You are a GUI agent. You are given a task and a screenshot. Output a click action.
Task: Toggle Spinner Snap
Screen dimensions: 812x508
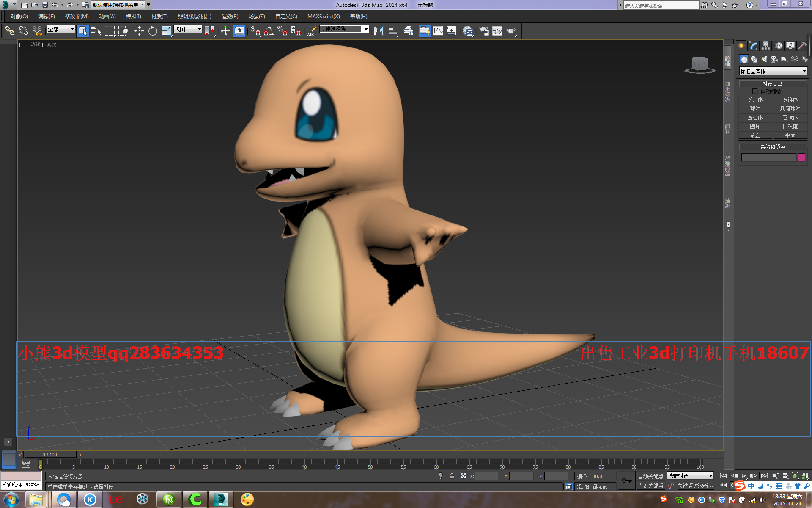click(296, 30)
